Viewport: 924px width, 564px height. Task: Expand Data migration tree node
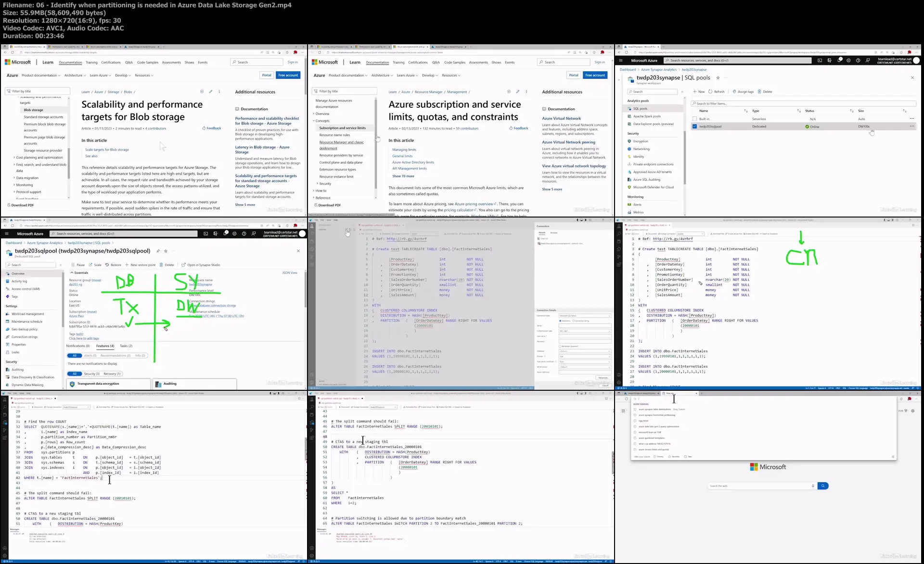[x=27, y=178]
